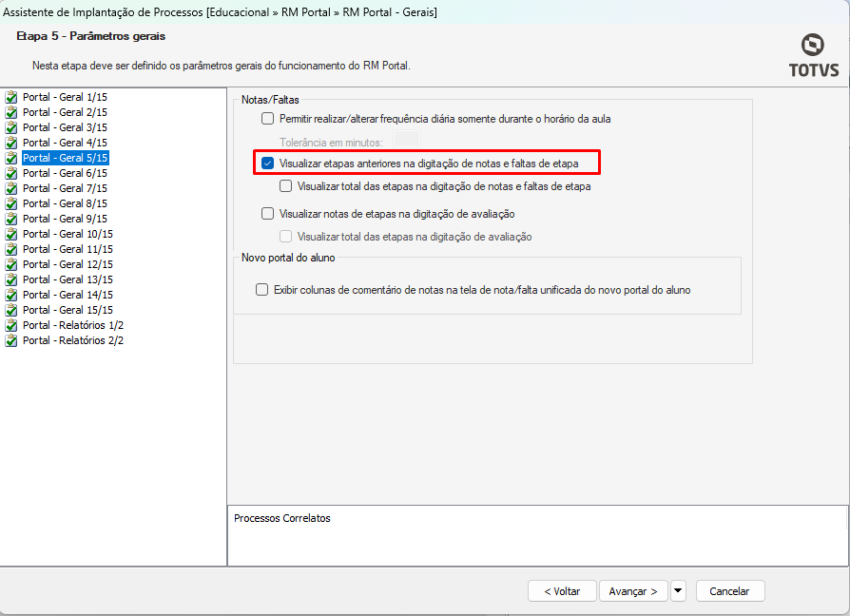
Task: Click checkmark icon beside Portal - Geral 6/15
Action: pyautogui.click(x=10, y=173)
